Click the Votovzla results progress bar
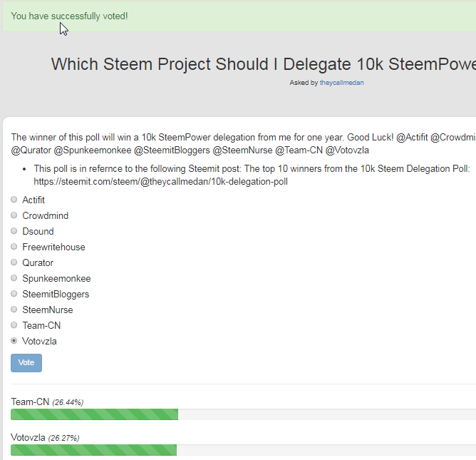This screenshot has width=476, height=460. coord(243,450)
